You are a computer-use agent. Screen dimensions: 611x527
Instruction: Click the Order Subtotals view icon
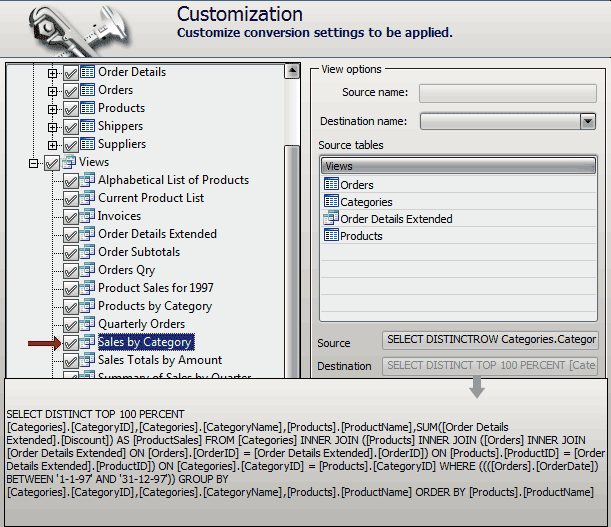pyautogui.click(x=87, y=252)
